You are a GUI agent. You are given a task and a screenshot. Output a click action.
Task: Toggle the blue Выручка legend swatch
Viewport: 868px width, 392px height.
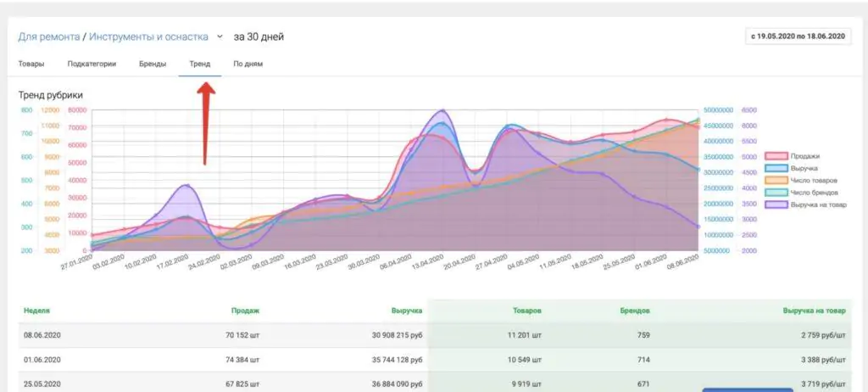pyautogui.click(x=776, y=168)
